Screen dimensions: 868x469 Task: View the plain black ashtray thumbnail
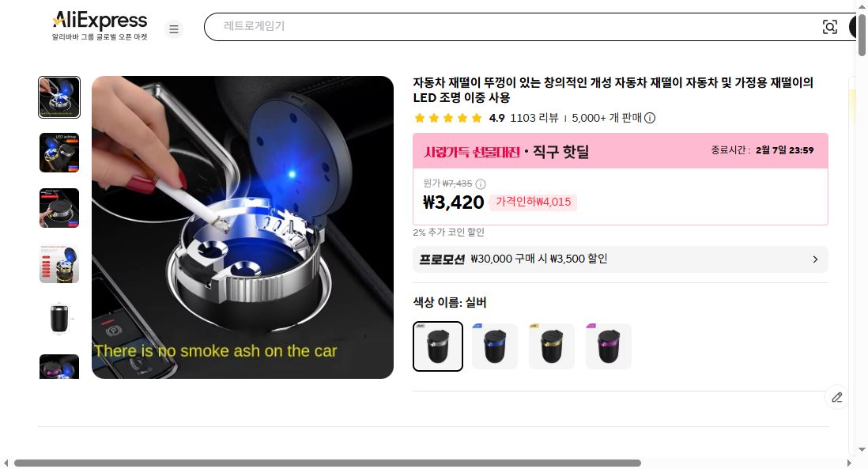pos(59,319)
